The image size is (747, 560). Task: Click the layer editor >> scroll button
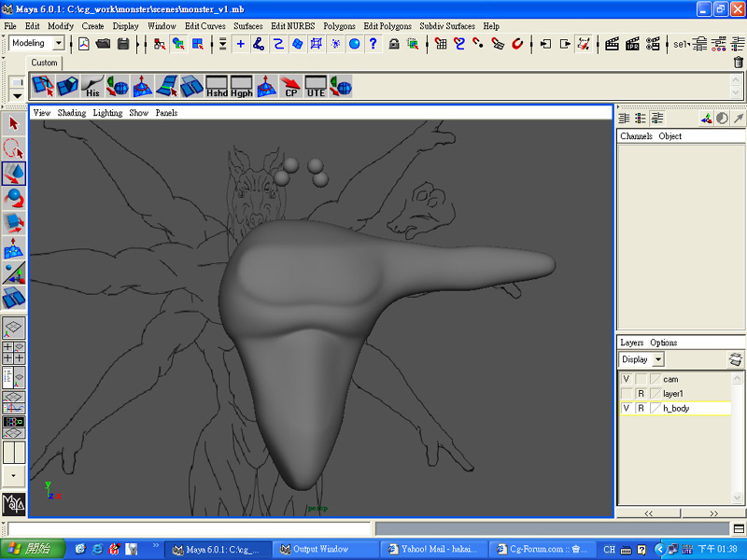tap(713, 513)
